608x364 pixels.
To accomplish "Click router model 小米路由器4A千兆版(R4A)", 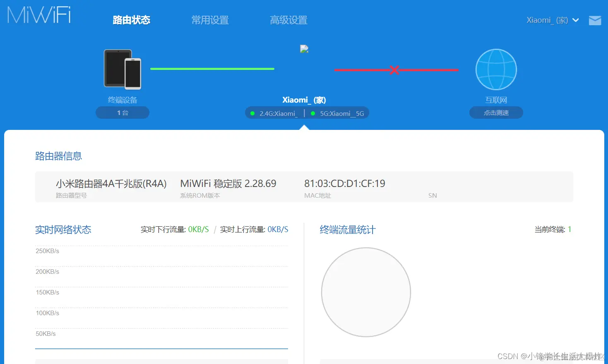I will click(x=111, y=183).
